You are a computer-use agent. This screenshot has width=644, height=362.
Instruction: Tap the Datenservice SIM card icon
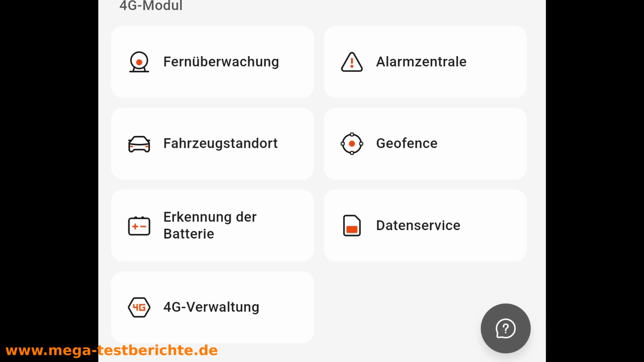point(352,226)
